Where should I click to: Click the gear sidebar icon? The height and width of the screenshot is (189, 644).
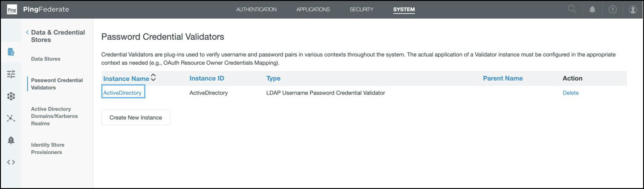pyautogui.click(x=11, y=96)
